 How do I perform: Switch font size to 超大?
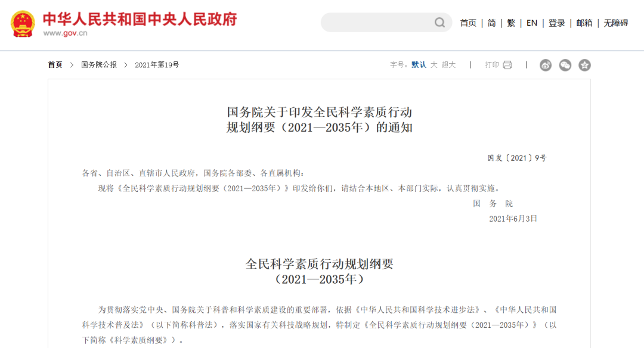[448, 65]
